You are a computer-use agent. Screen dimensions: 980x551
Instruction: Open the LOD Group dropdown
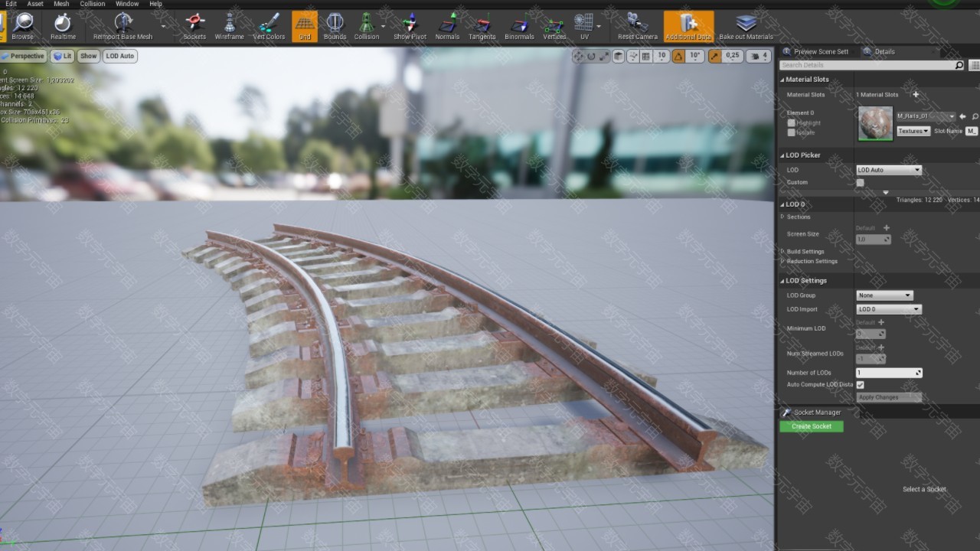(x=884, y=295)
